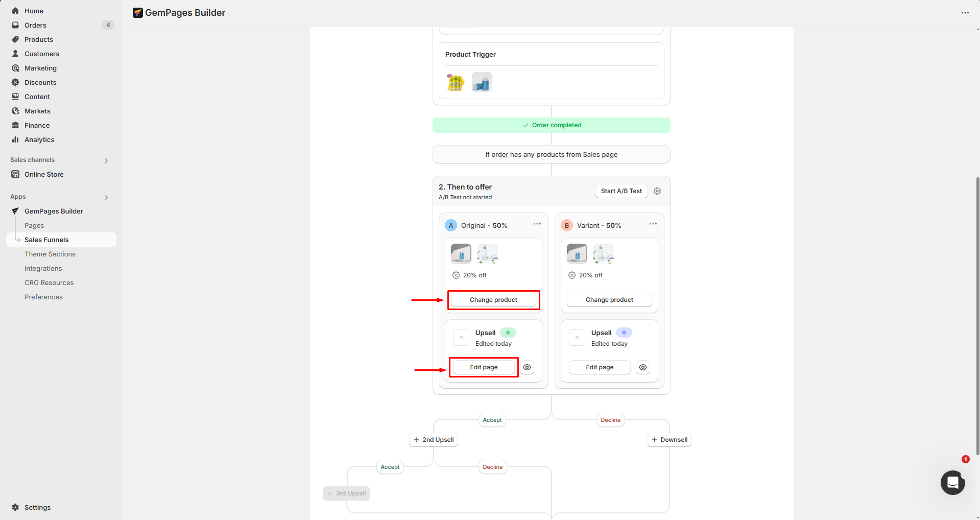Screen dimensions: 980x520
Task: Open the Customers sidebar link
Action: (42, 54)
